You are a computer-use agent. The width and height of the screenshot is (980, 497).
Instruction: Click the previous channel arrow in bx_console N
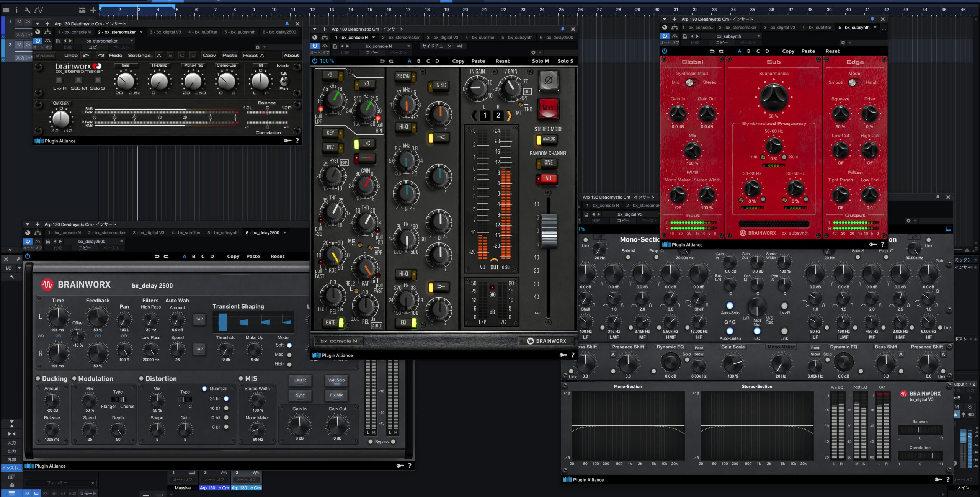coord(474,115)
